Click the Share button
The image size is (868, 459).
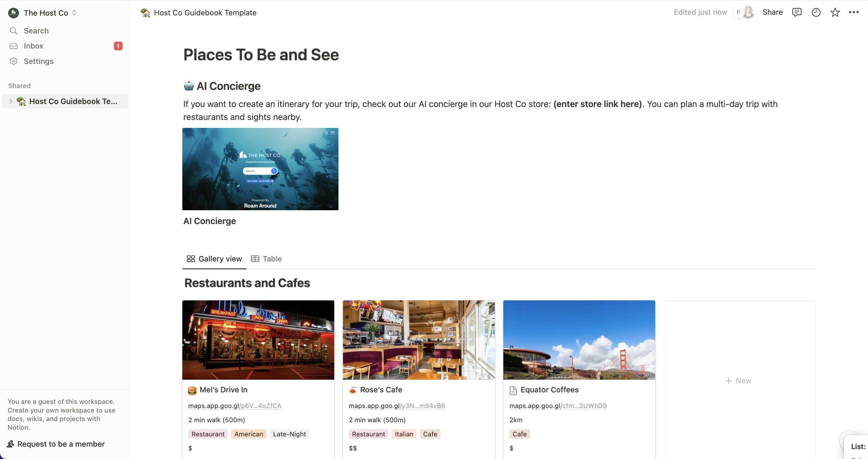[772, 12]
